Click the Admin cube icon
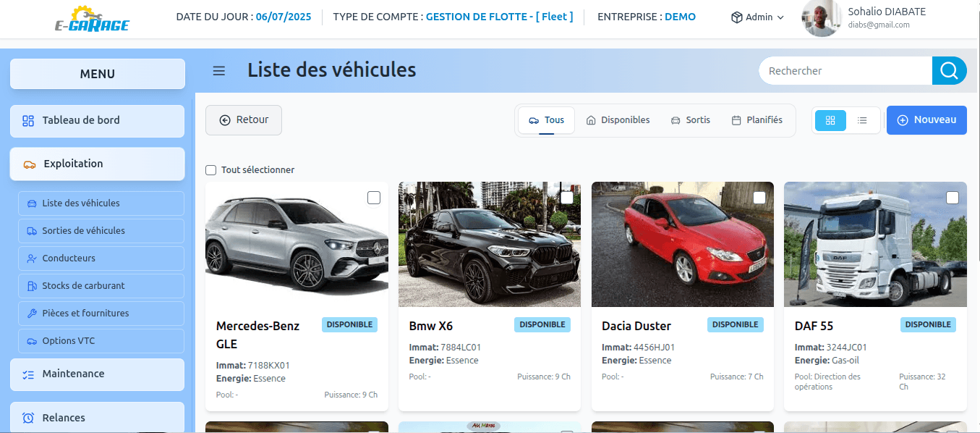 736,17
